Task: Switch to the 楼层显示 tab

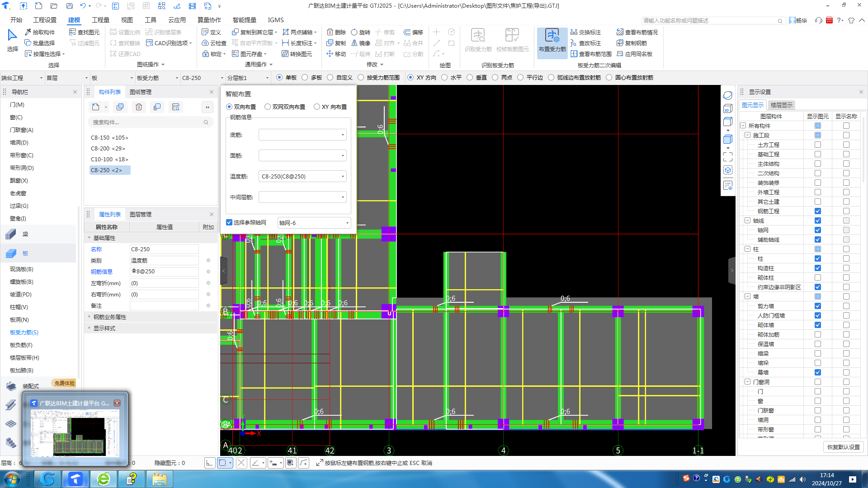Action: click(782, 105)
